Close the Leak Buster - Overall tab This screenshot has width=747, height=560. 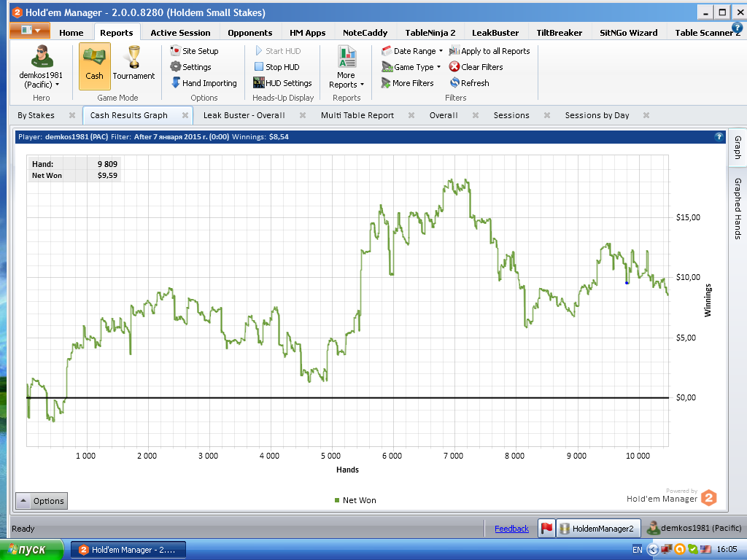303,115
